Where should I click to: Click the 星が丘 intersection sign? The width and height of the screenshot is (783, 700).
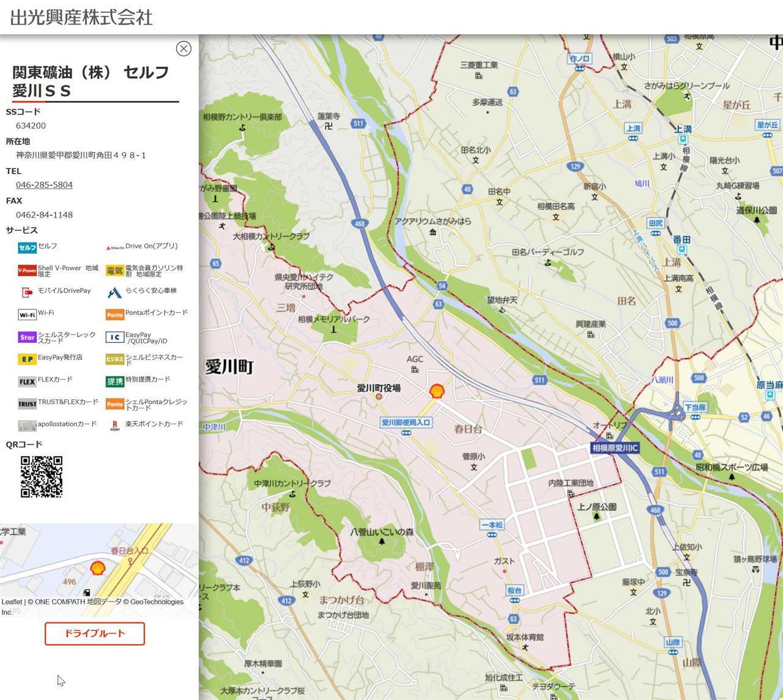pyautogui.click(x=767, y=125)
